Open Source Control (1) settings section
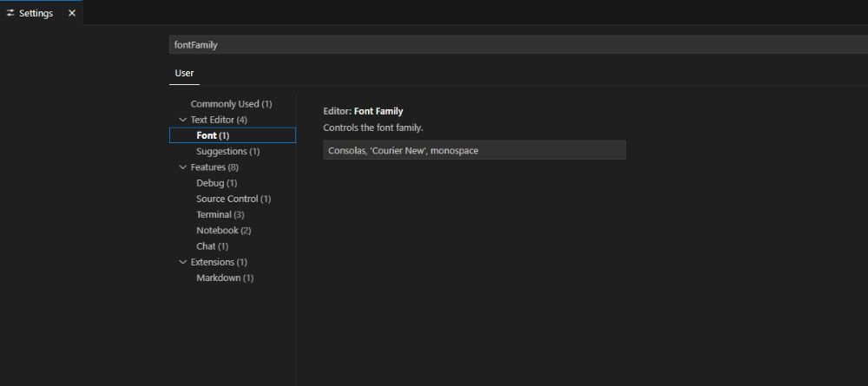The width and height of the screenshot is (868, 386). coord(233,199)
